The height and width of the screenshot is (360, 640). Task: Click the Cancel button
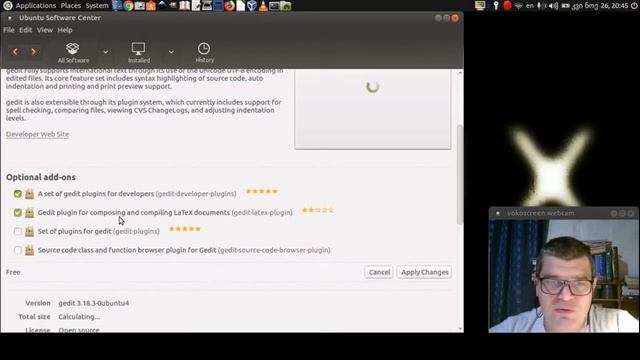click(x=379, y=272)
